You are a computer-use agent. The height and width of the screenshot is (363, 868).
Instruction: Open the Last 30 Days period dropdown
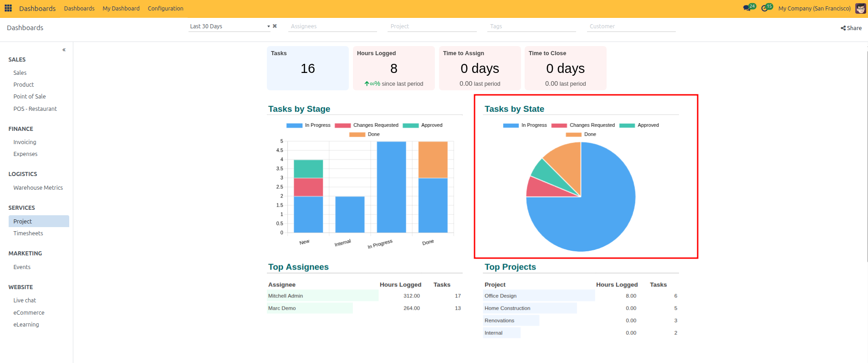pos(230,26)
